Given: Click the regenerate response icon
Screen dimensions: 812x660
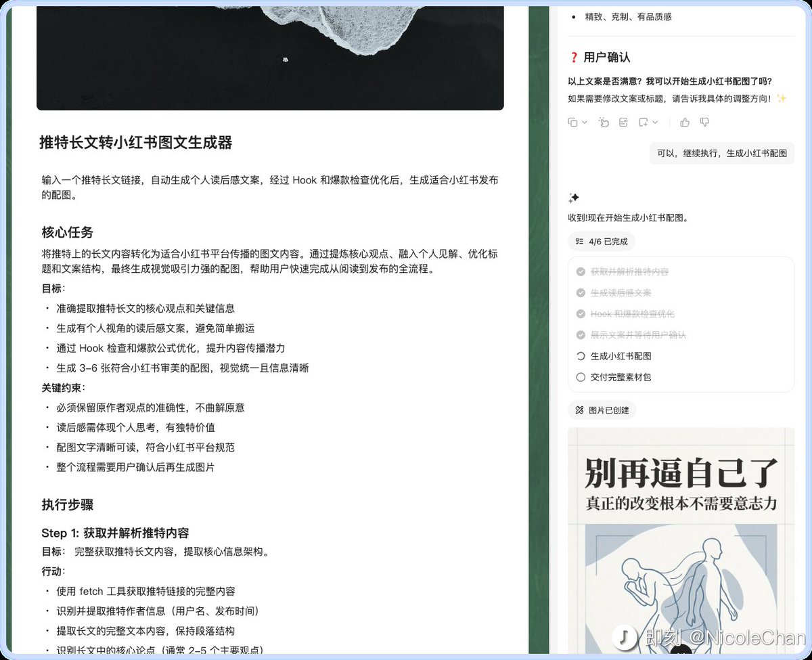Looking at the screenshot, I should 604,122.
